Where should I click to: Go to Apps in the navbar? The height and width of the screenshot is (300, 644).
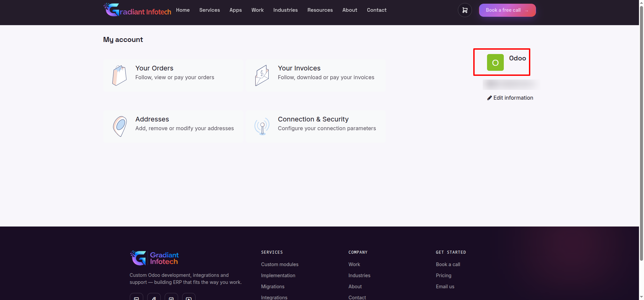coord(236,10)
